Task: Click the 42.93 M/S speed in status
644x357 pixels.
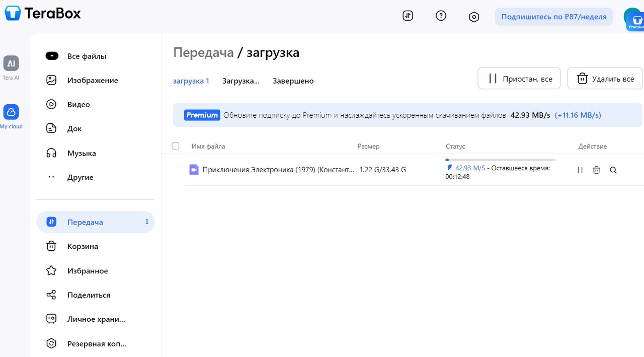Action: click(x=470, y=168)
